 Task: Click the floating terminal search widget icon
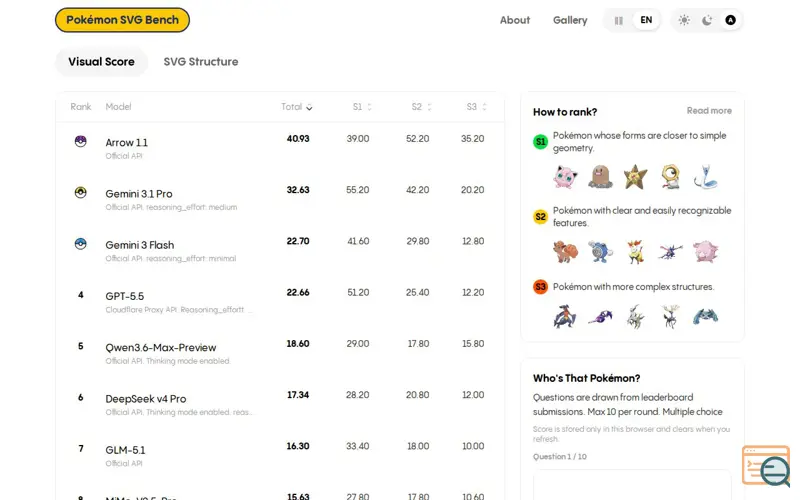767,465
